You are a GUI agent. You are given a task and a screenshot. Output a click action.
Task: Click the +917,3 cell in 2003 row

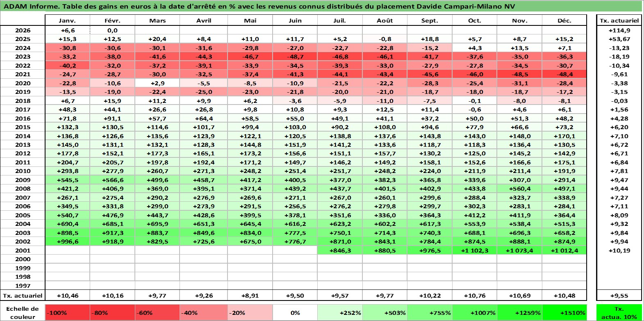click(112, 233)
